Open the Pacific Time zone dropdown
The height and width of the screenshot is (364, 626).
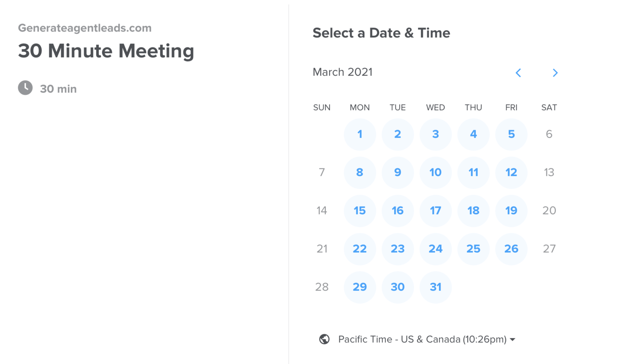coord(422,339)
